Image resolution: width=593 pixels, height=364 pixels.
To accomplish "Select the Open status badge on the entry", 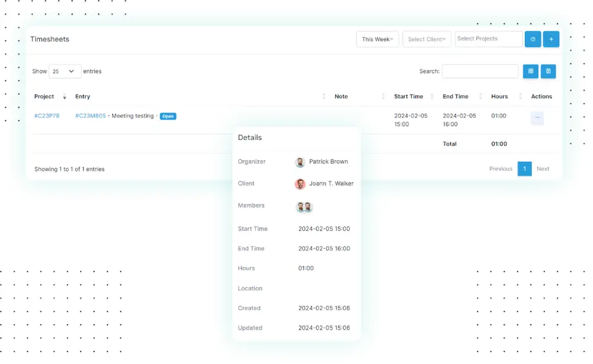I will [168, 116].
